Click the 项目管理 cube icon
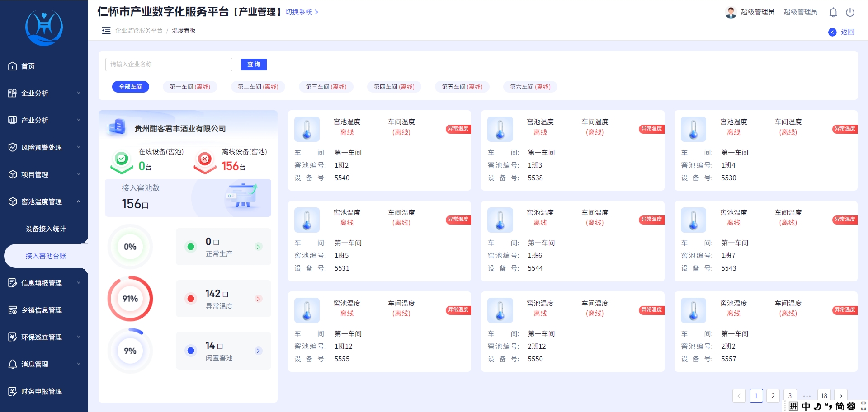 (13, 174)
